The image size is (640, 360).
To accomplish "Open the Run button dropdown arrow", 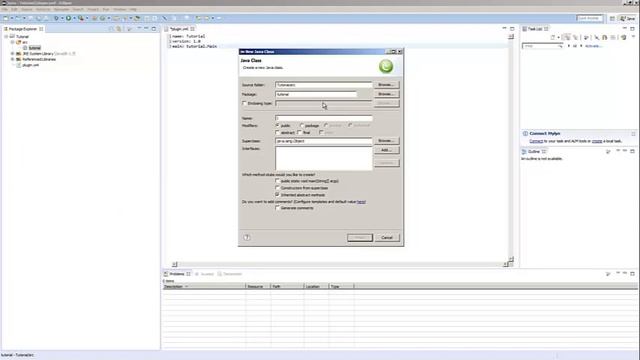I will (x=74, y=18).
